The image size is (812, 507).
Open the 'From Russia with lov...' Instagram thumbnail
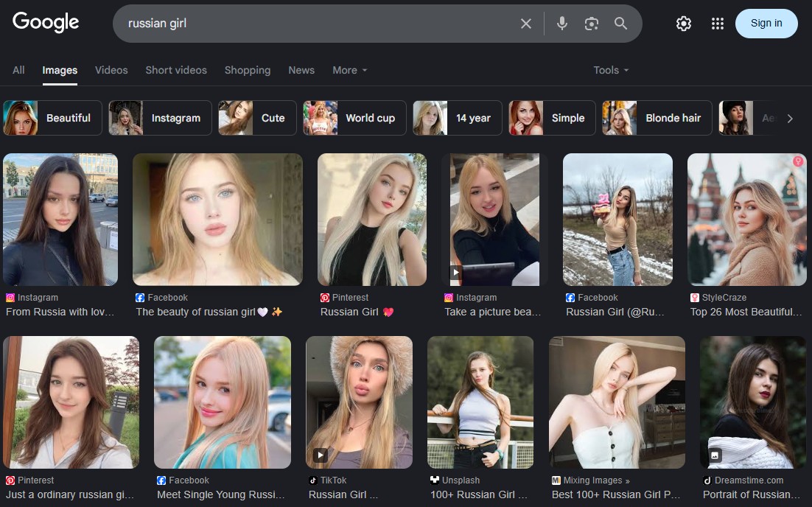pyautogui.click(x=60, y=220)
